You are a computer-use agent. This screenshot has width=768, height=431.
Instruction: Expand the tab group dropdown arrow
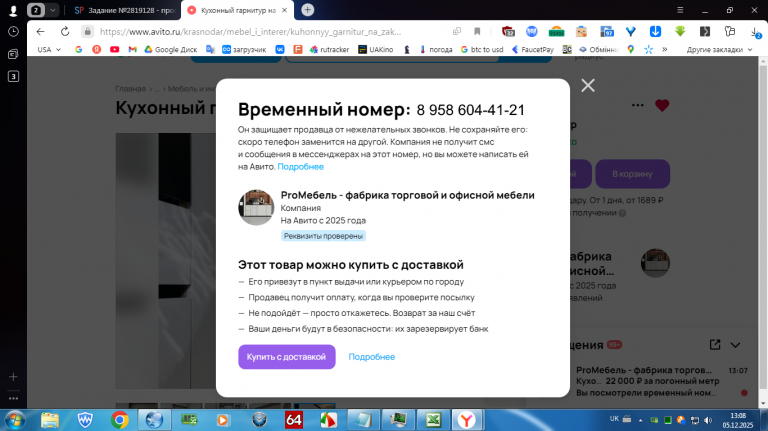[52, 10]
